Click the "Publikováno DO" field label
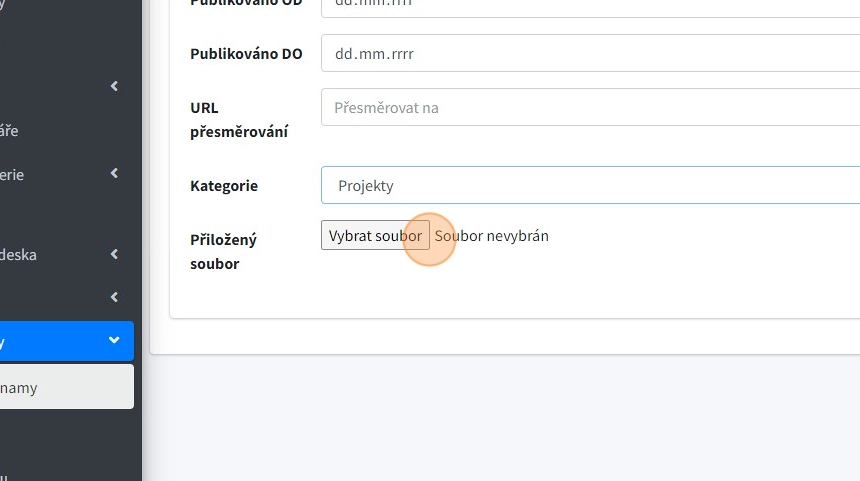 tap(246, 54)
